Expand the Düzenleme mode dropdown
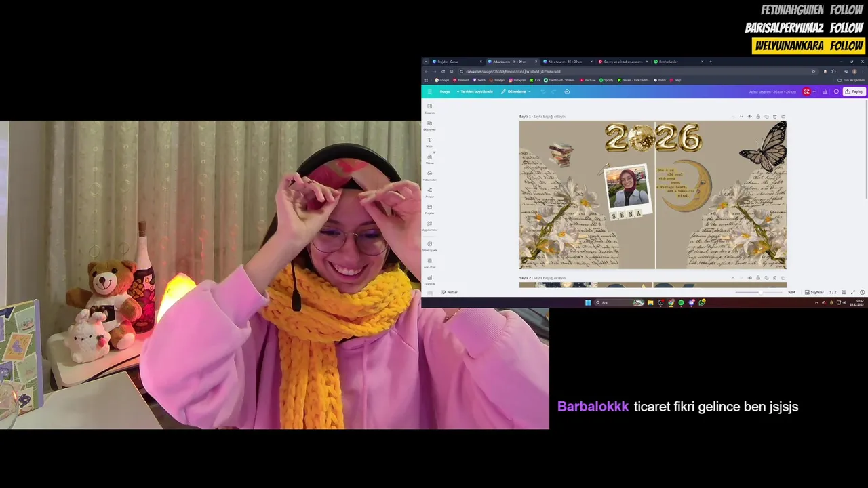The image size is (868, 488). (x=516, y=91)
